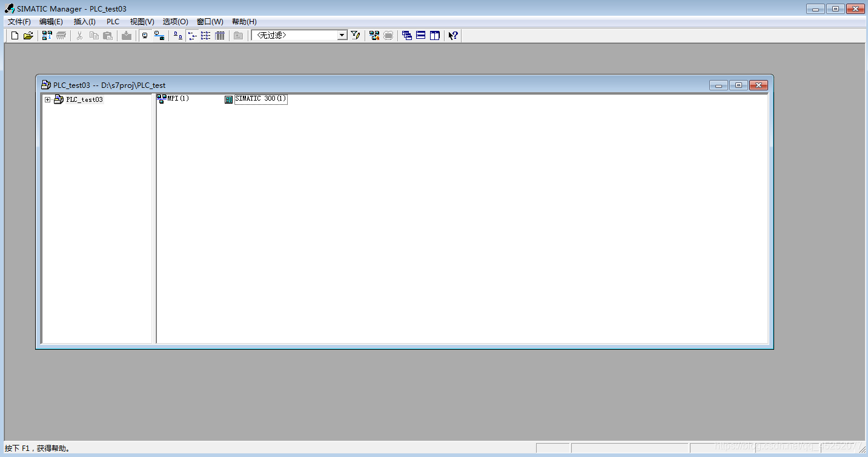Click the Filter funnel icon

(x=356, y=36)
